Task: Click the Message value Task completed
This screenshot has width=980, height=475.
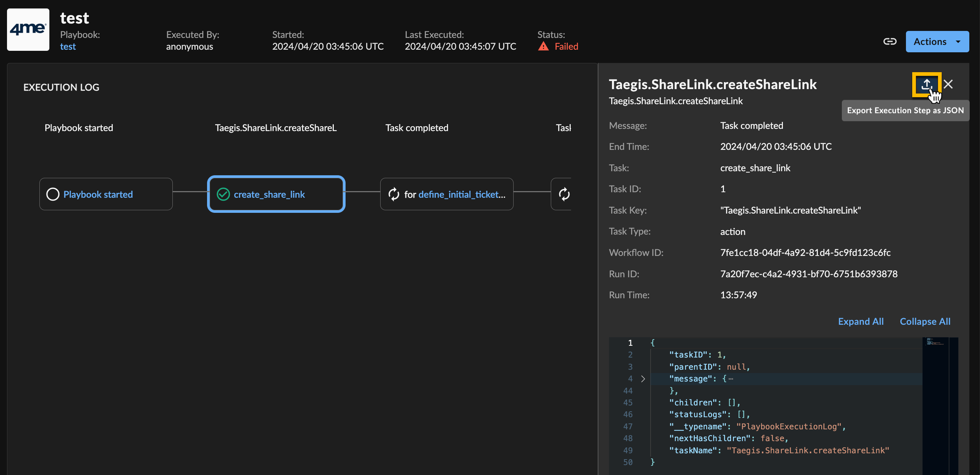Action: (x=751, y=126)
